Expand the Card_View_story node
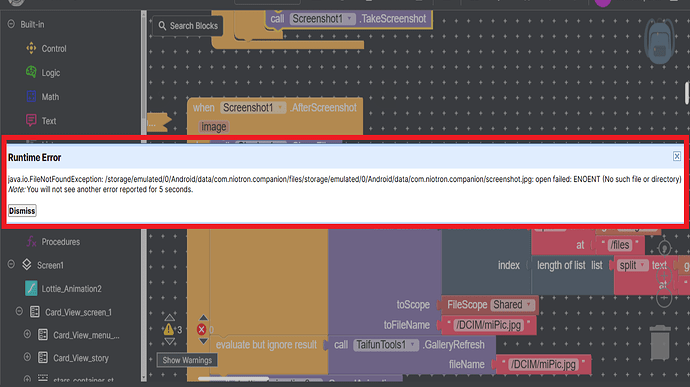Screen dimensions: 690x387 tap(27, 357)
